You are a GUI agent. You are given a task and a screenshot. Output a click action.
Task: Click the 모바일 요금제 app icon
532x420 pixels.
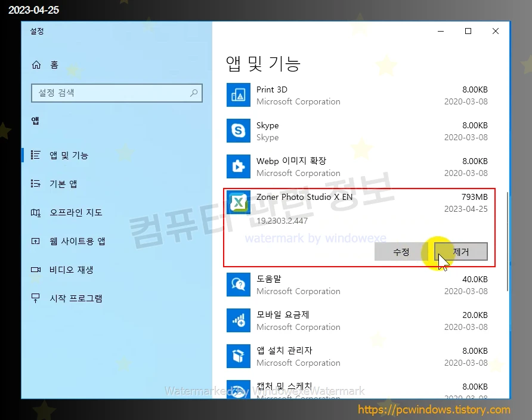tap(239, 320)
